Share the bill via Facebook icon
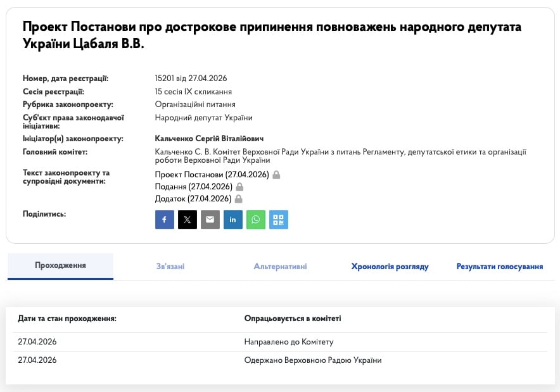This screenshot has width=560, height=392. (164, 219)
